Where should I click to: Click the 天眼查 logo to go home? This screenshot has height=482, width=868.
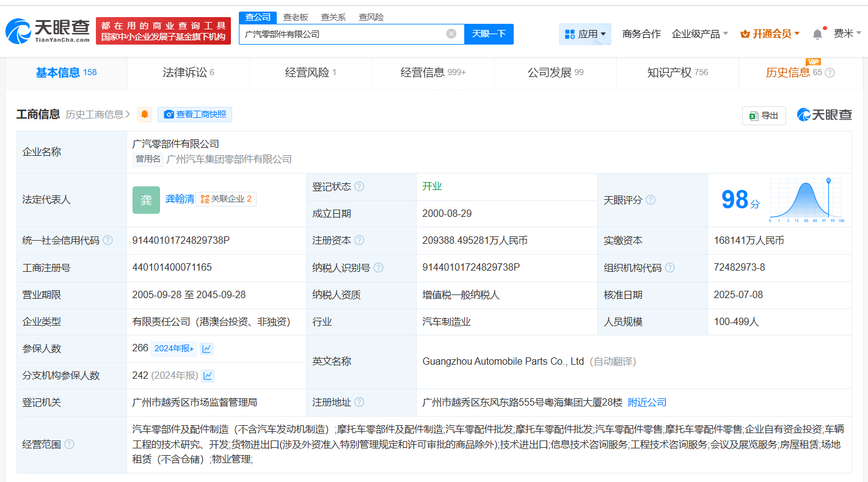[48, 31]
